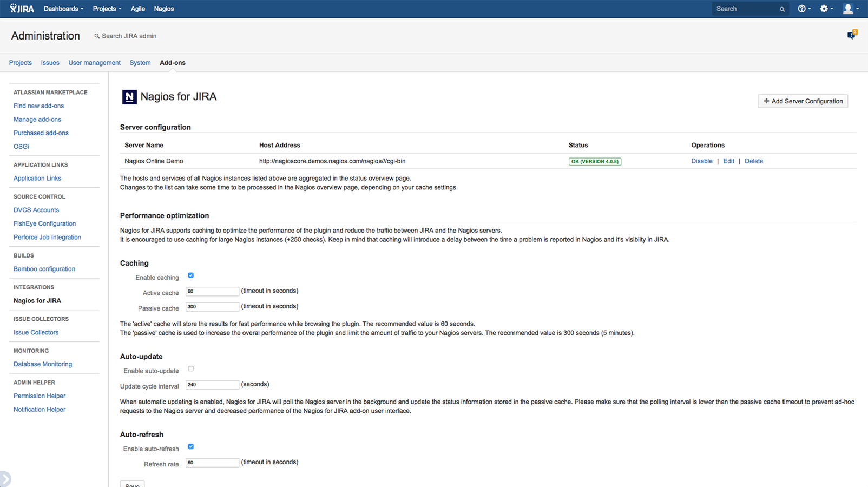Click the Nagios N logo icon
868x487 pixels.
click(129, 97)
